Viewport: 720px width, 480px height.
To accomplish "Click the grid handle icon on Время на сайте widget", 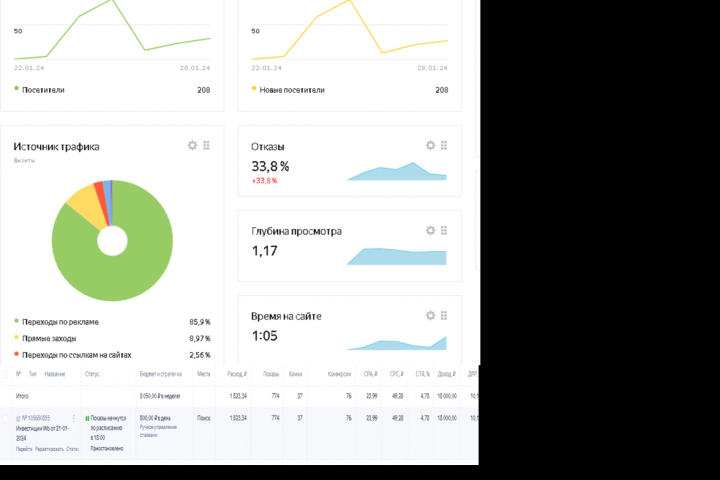I will (x=444, y=316).
